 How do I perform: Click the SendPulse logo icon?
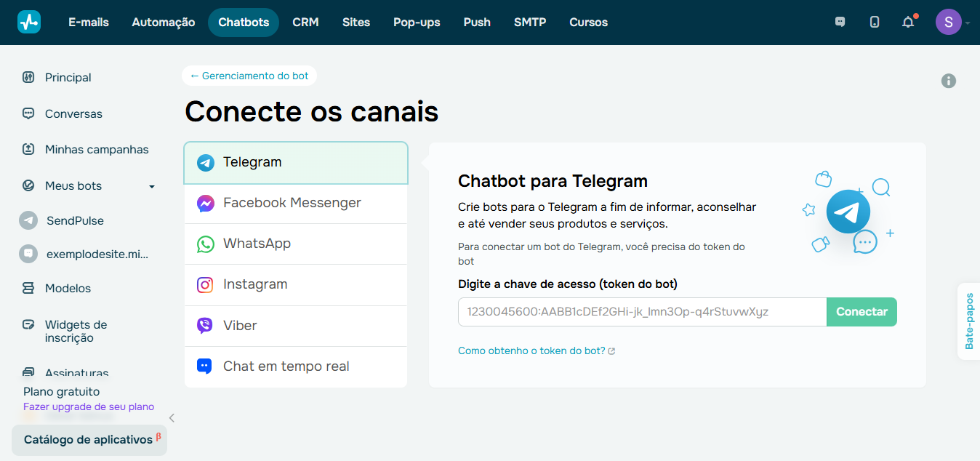click(29, 22)
